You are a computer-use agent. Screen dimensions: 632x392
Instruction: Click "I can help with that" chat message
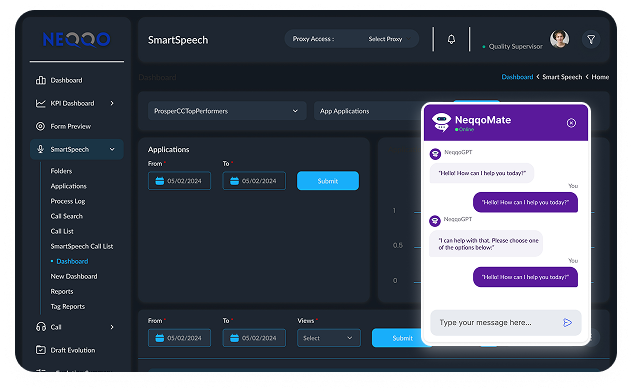pos(486,244)
